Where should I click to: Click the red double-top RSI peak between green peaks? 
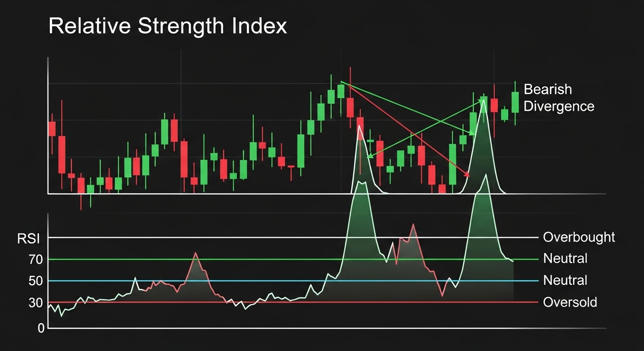(x=413, y=225)
